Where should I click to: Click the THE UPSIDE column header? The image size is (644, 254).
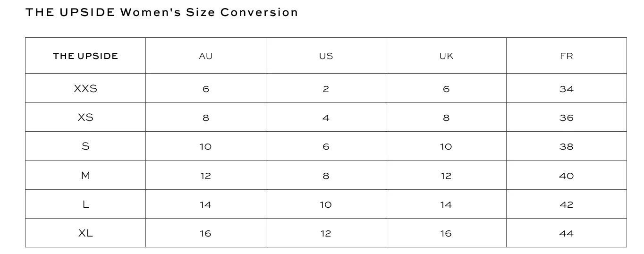[x=85, y=56]
